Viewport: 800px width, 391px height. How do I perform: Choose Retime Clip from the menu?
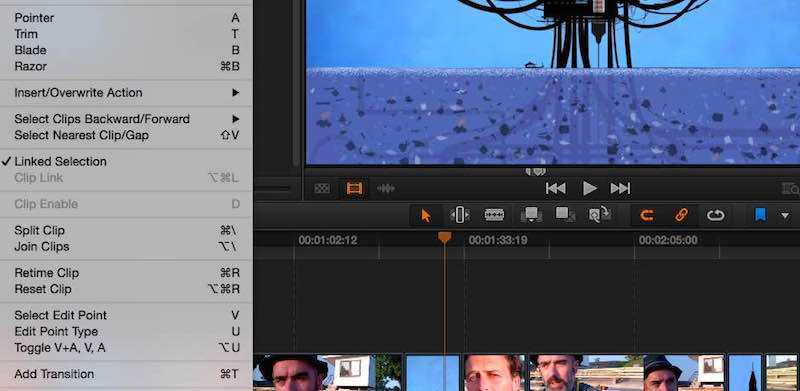[126, 273]
